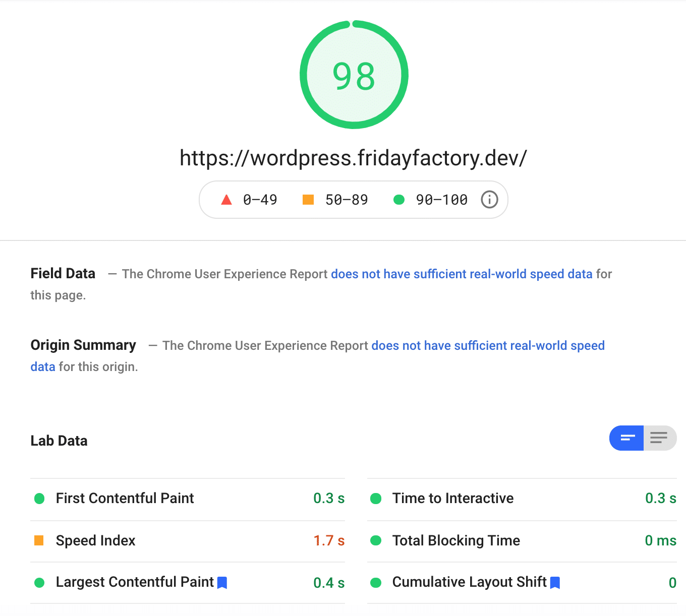Click the bookmark icon next to Largest Contentful Paint
686x616 pixels.
pos(222,583)
